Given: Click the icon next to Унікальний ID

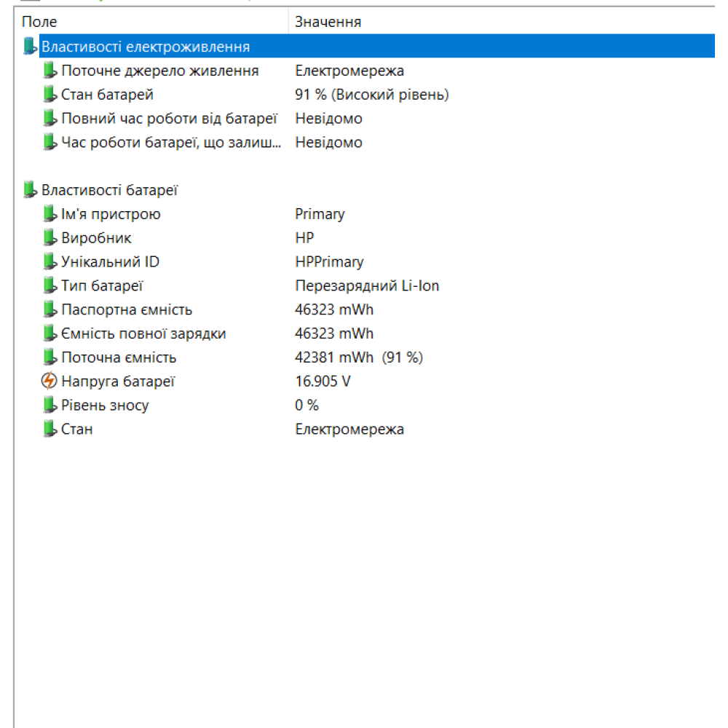Looking at the screenshot, I should pos(50,261).
